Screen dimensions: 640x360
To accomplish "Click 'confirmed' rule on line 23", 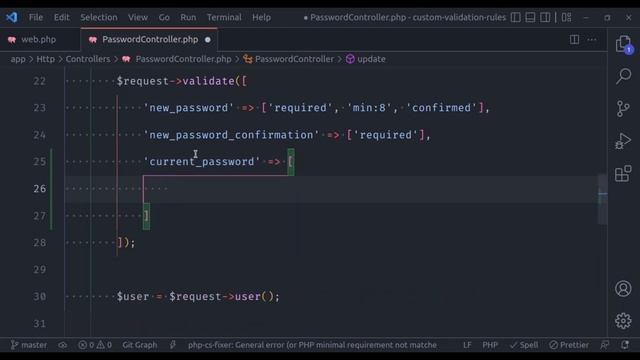I will tap(441, 108).
